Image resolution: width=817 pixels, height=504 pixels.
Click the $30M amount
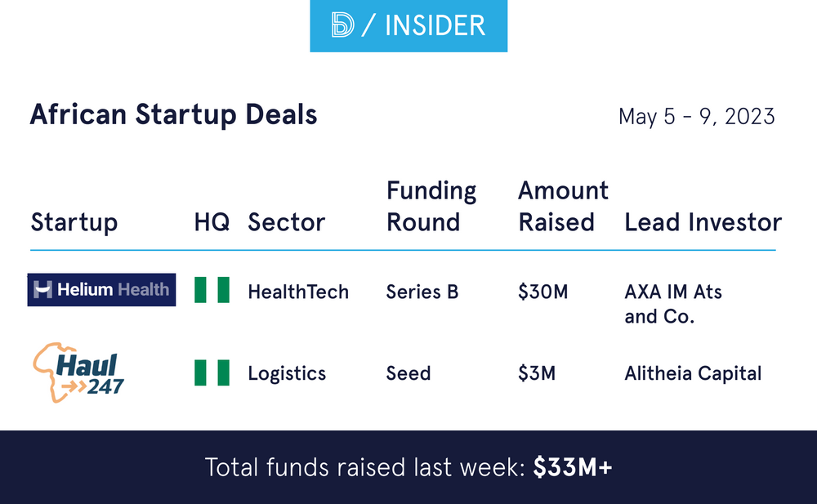pyautogui.click(x=542, y=292)
